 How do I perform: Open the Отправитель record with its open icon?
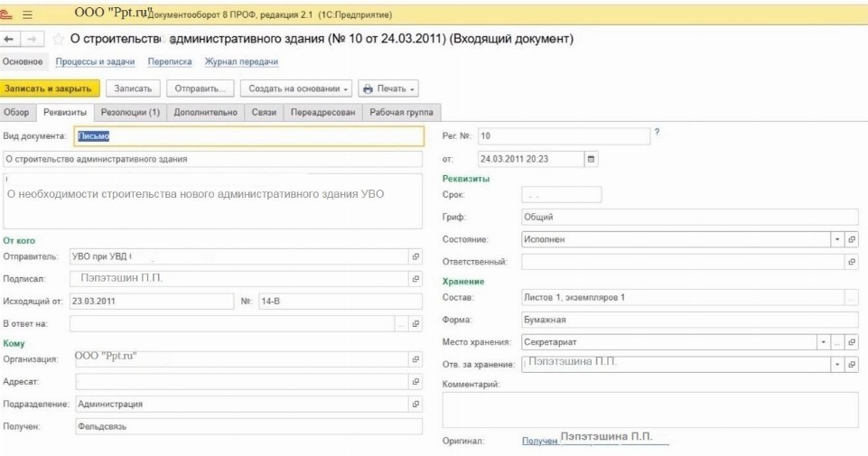click(x=415, y=256)
